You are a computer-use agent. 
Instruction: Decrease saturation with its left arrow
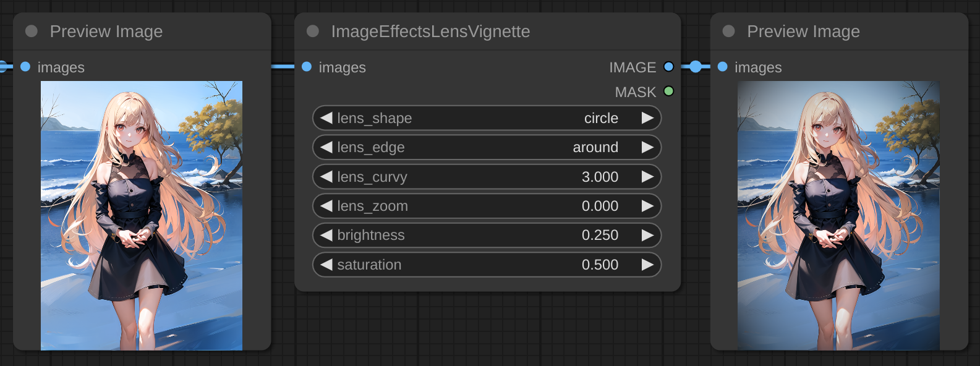coord(326,265)
